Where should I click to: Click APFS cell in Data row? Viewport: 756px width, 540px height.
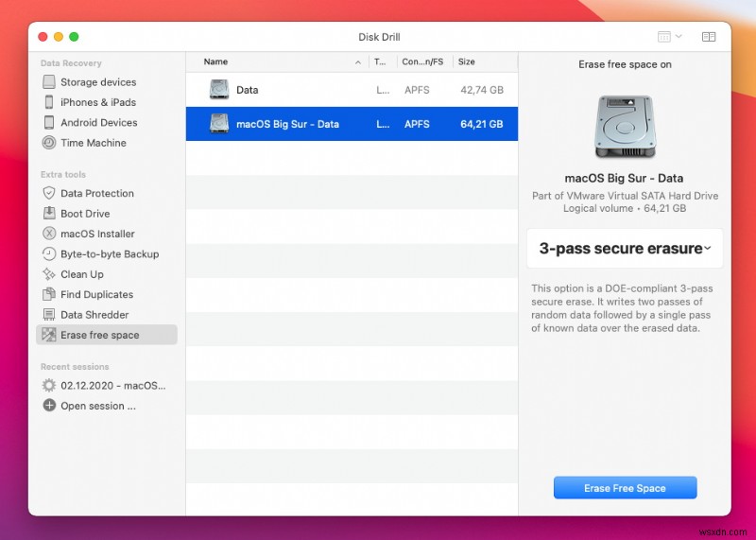pyautogui.click(x=417, y=90)
